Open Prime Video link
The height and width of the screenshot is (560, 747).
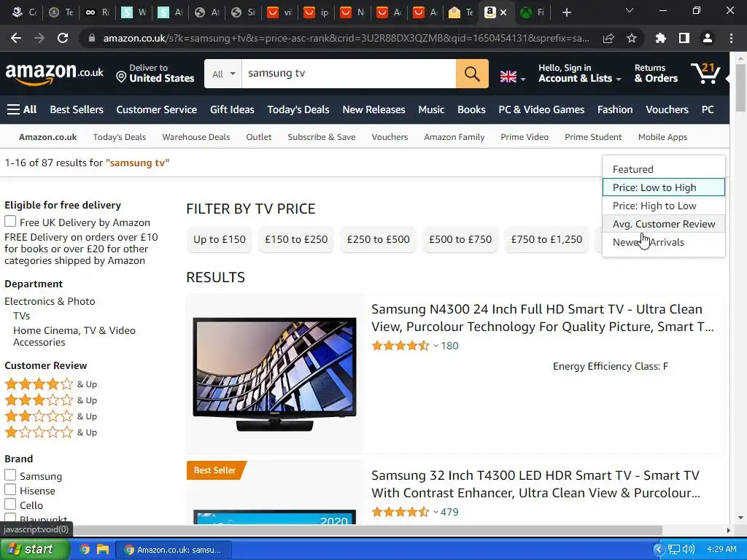point(525,137)
